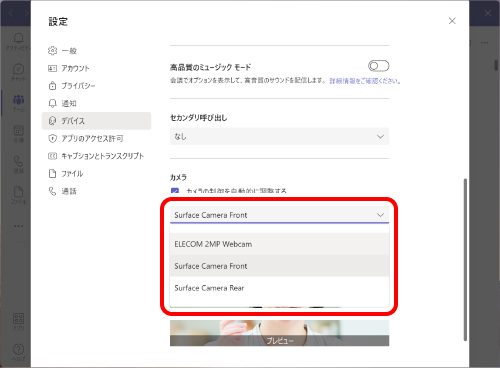Select Surface Camera Rear option
Image resolution: width=500 pixels, height=368 pixels.
pyautogui.click(x=279, y=288)
